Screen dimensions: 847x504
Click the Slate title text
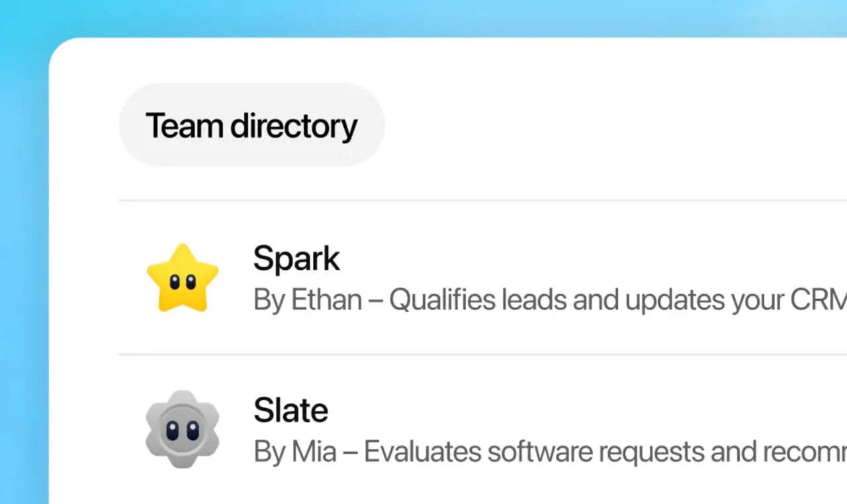291,410
